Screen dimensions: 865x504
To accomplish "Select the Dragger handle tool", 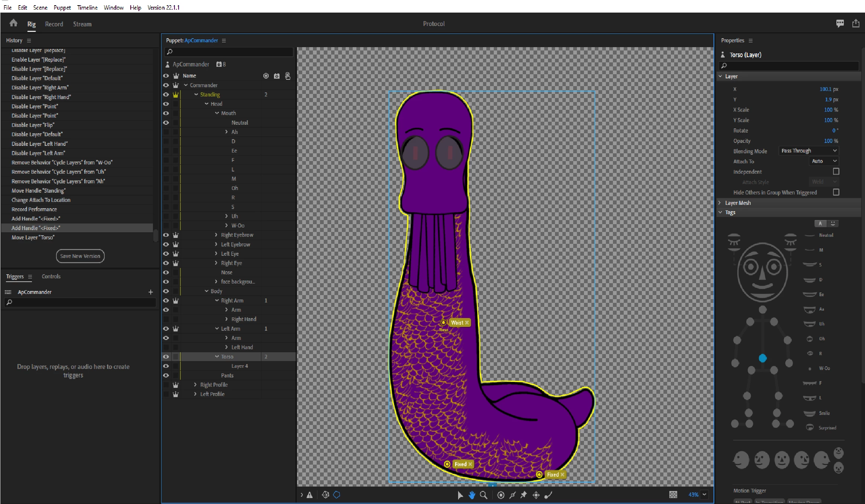I will 536,495.
